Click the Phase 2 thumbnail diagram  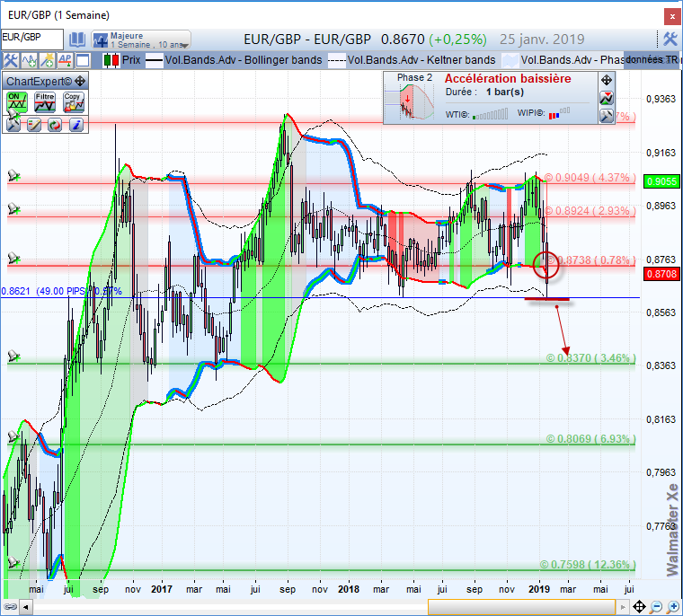point(410,101)
